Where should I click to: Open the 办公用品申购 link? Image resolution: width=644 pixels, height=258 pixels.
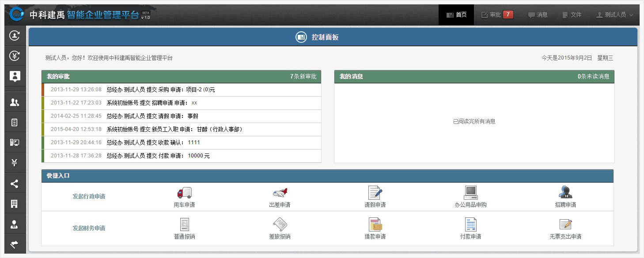click(471, 205)
